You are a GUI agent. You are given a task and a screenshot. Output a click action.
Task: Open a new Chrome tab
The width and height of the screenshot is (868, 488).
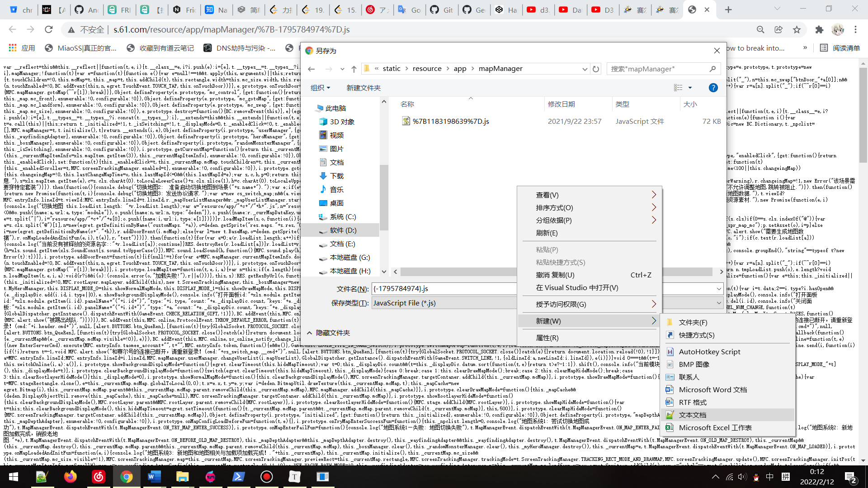[728, 9]
